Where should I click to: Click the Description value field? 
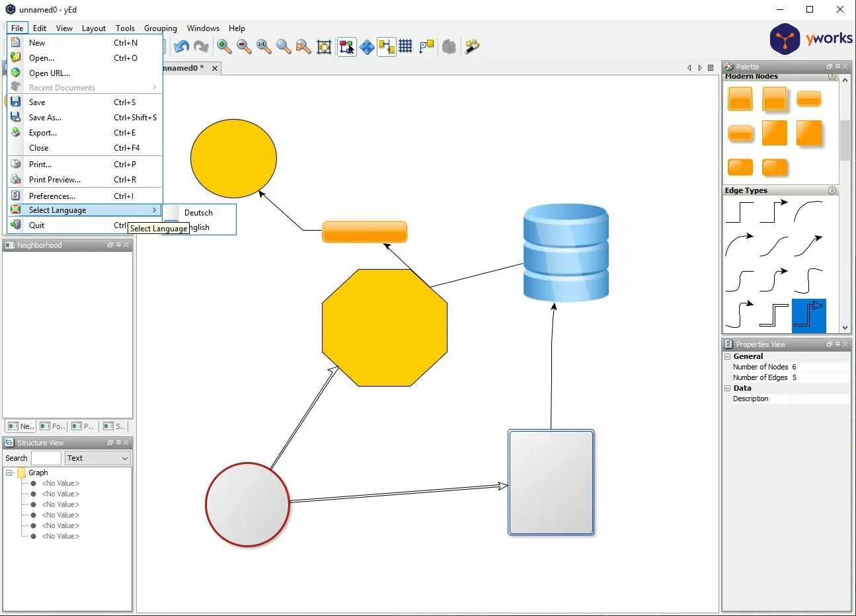click(820, 399)
